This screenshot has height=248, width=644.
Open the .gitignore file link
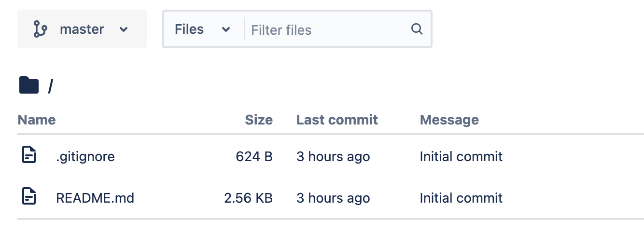[x=85, y=157]
